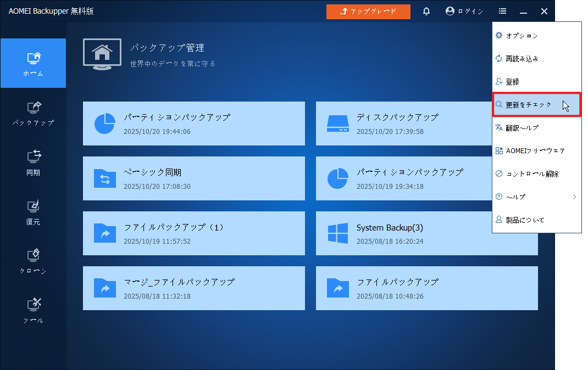Choose 再読み込み in the menu

537,58
